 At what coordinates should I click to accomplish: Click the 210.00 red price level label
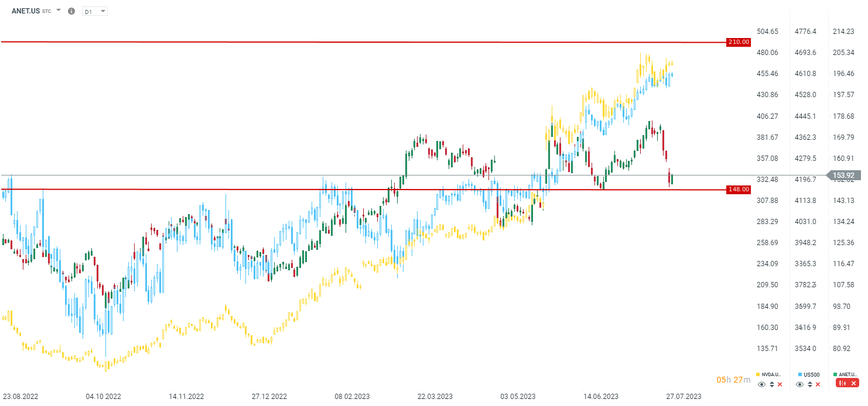(x=738, y=42)
